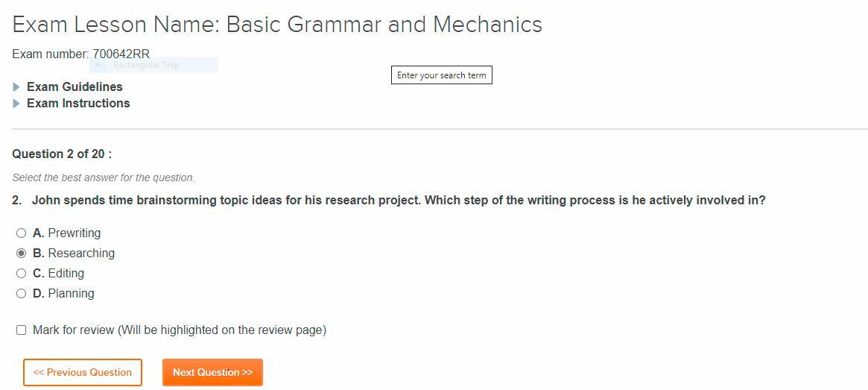Select the radio button for B. Researching

click(22, 254)
